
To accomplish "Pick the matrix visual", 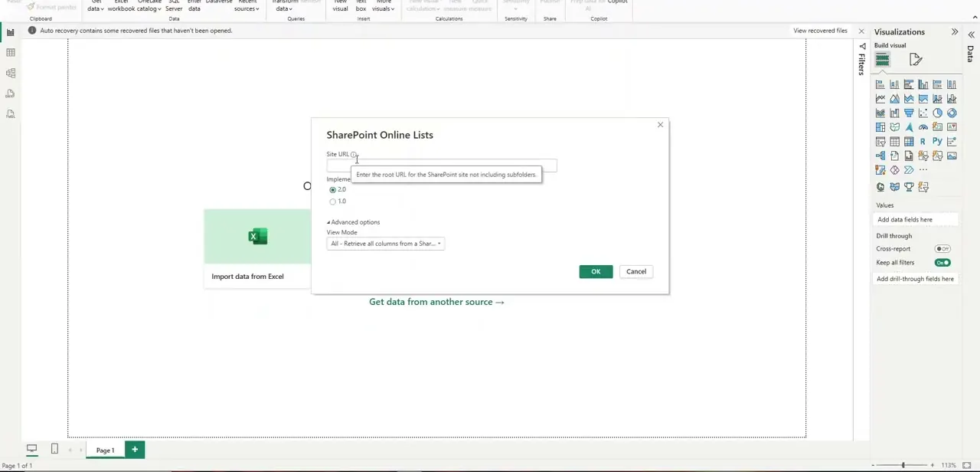I will (909, 142).
